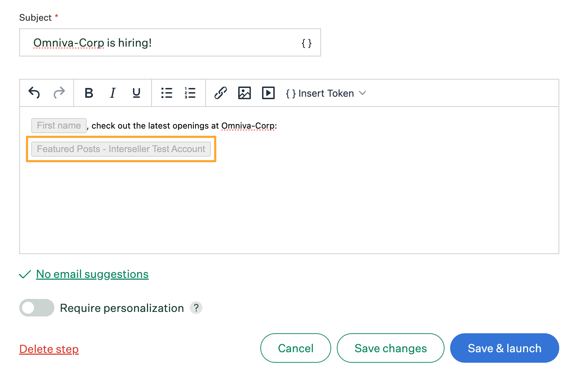
Task: Toggle Require personalization switch
Action: [37, 308]
